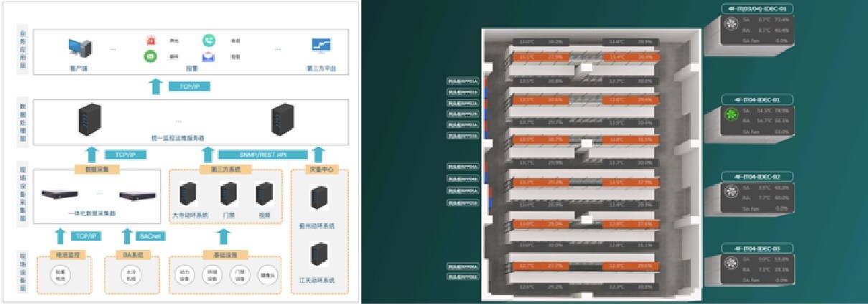Click the 视频 video server icon
Viewport: 868px width, 304px height.
264,193
